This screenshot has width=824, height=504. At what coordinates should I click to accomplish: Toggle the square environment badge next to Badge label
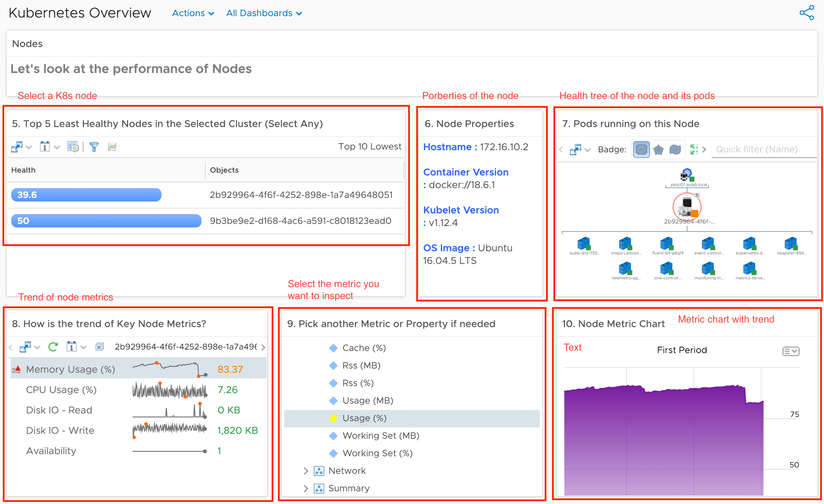pyautogui.click(x=641, y=149)
